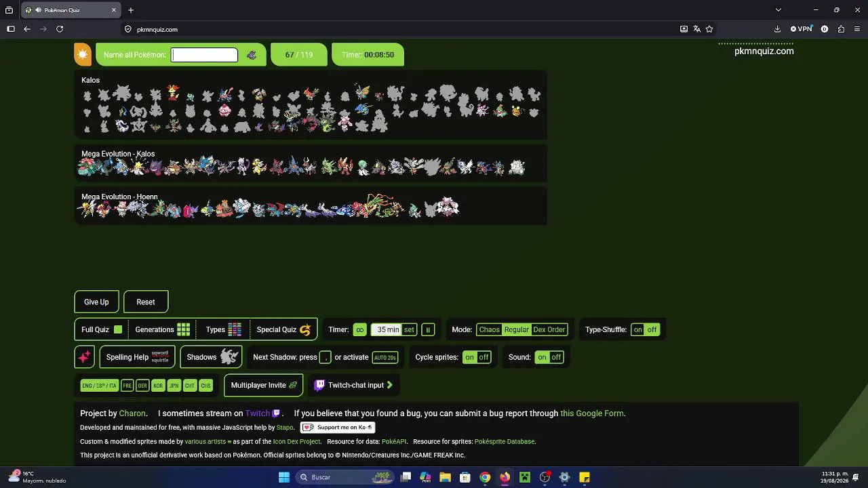This screenshot has width=868, height=488.
Task: Click the sun light-mode theme icon
Action: click(83, 55)
